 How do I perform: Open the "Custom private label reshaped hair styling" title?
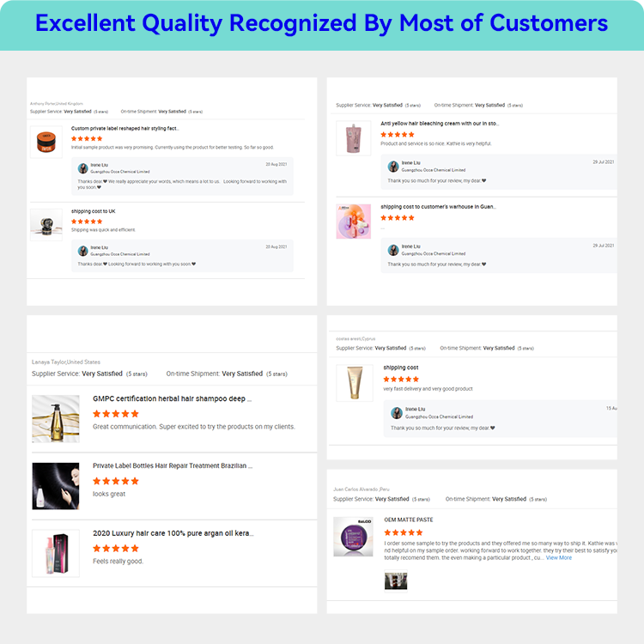coord(125,128)
